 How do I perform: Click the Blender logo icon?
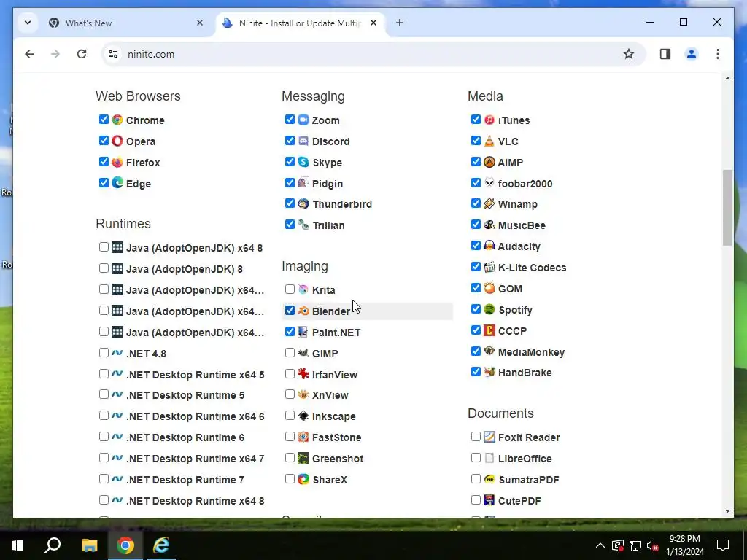click(303, 311)
